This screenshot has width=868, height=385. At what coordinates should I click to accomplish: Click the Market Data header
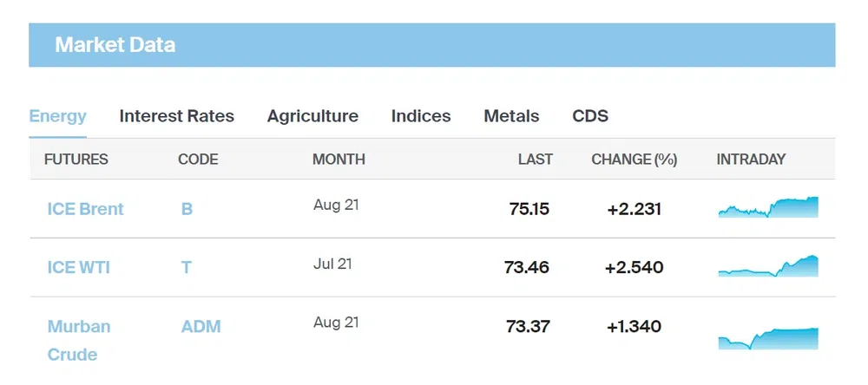(x=115, y=45)
